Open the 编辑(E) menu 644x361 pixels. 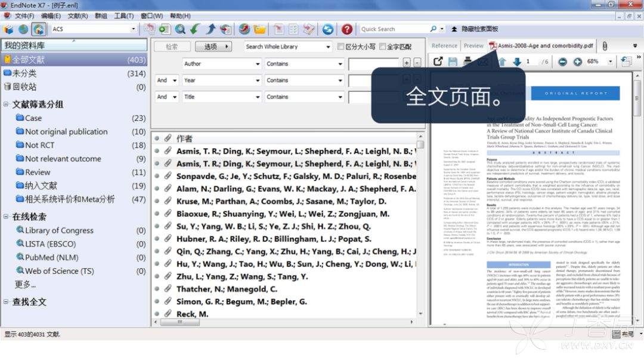51,15
